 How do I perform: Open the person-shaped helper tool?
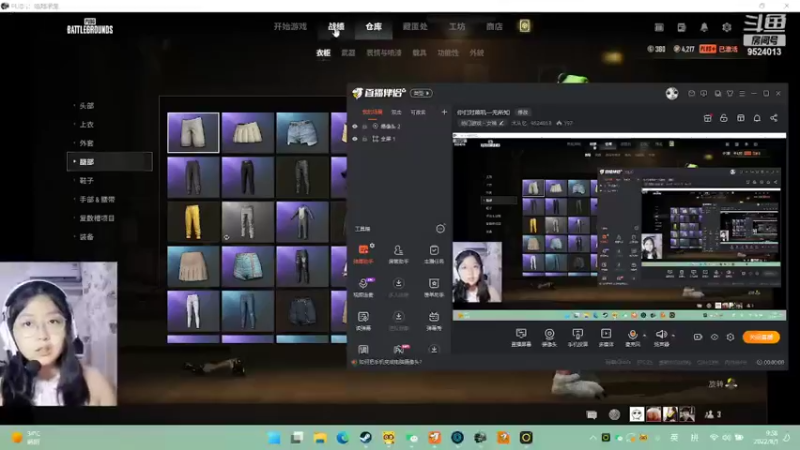(398, 254)
